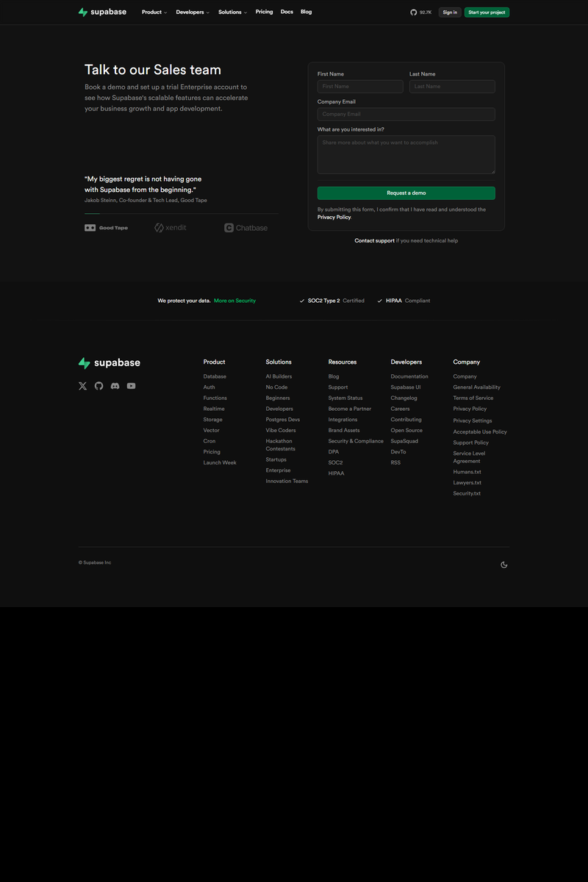Open Security.txt footer link
Image resolution: width=588 pixels, height=882 pixels.
click(467, 494)
